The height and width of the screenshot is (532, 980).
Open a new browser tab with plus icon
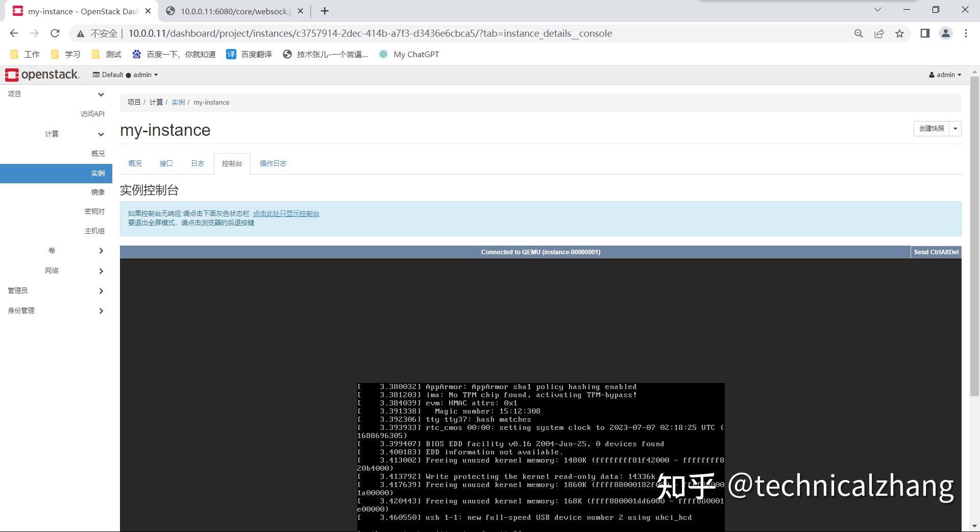tap(324, 11)
